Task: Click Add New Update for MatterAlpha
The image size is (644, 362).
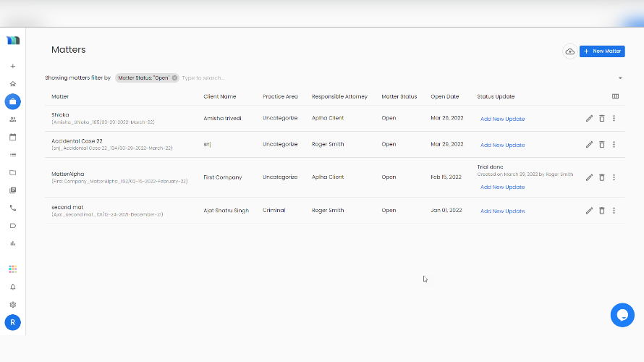Action: pos(502,187)
